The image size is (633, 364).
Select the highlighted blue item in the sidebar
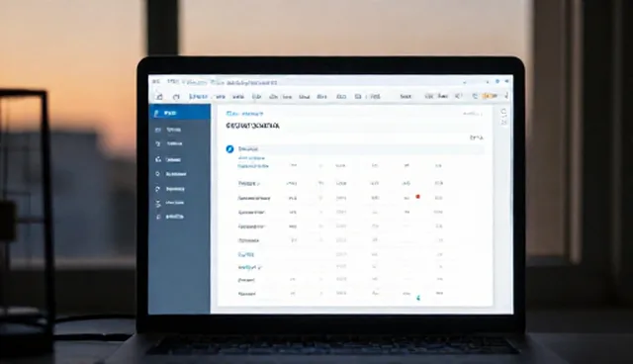[180, 113]
